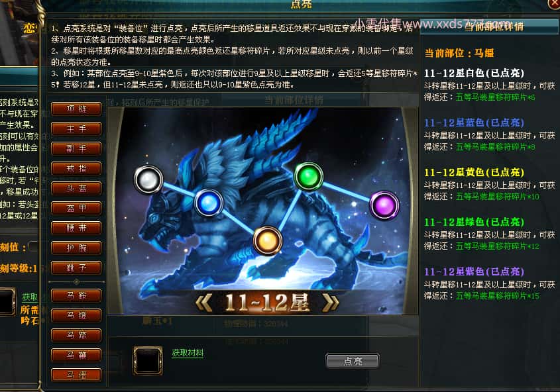
Task: Click the empty material slot box
Action: (148, 361)
